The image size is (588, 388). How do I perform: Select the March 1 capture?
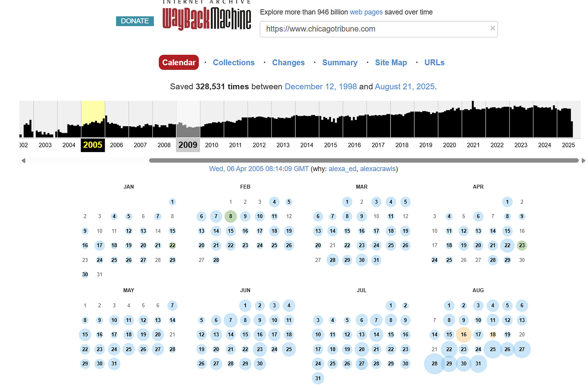point(347,202)
